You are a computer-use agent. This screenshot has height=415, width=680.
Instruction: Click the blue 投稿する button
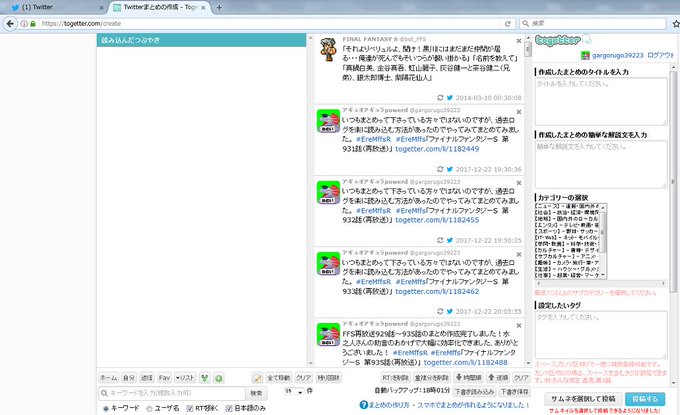[644, 399]
